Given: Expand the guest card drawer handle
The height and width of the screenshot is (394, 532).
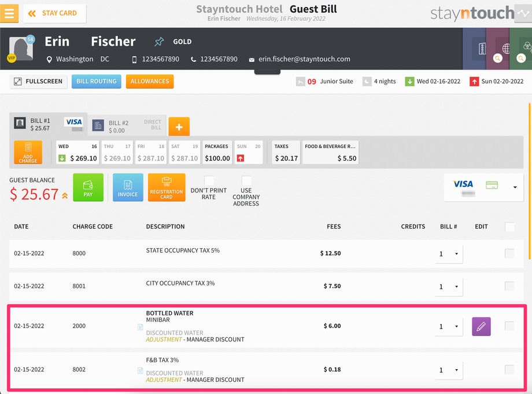Looking at the screenshot, I should (x=267, y=72).
